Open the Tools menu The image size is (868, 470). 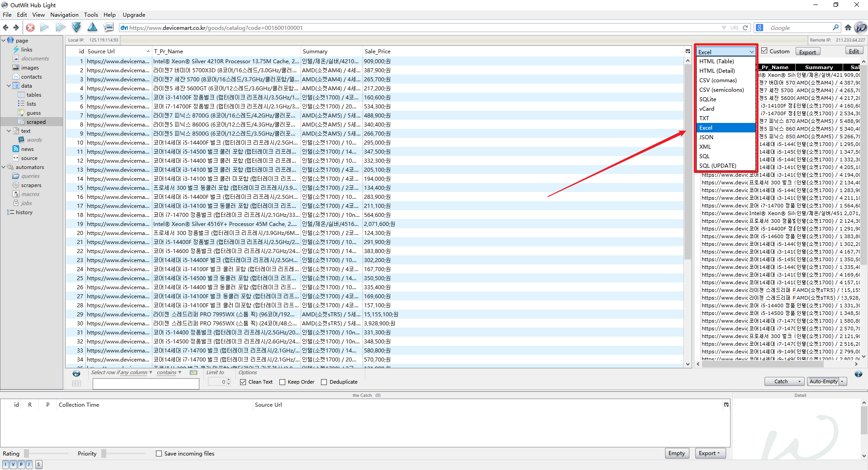91,14
